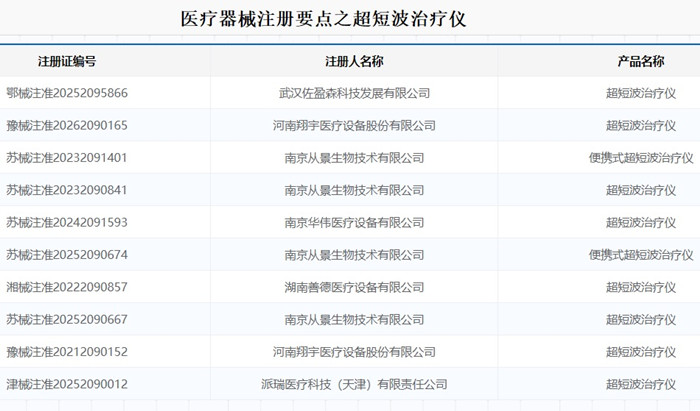Click 超短波治疗仪 in the 鄂械注准20252095866 row

pyautogui.click(x=641, y=93)
